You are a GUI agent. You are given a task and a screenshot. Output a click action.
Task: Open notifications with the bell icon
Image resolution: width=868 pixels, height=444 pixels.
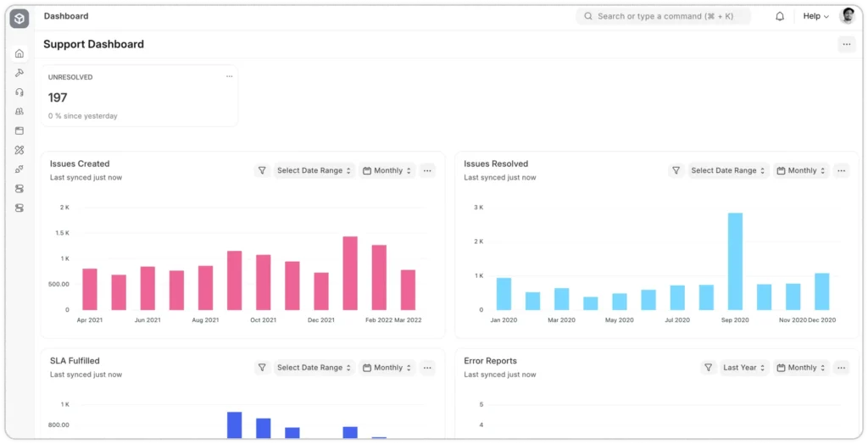(780, 16)
